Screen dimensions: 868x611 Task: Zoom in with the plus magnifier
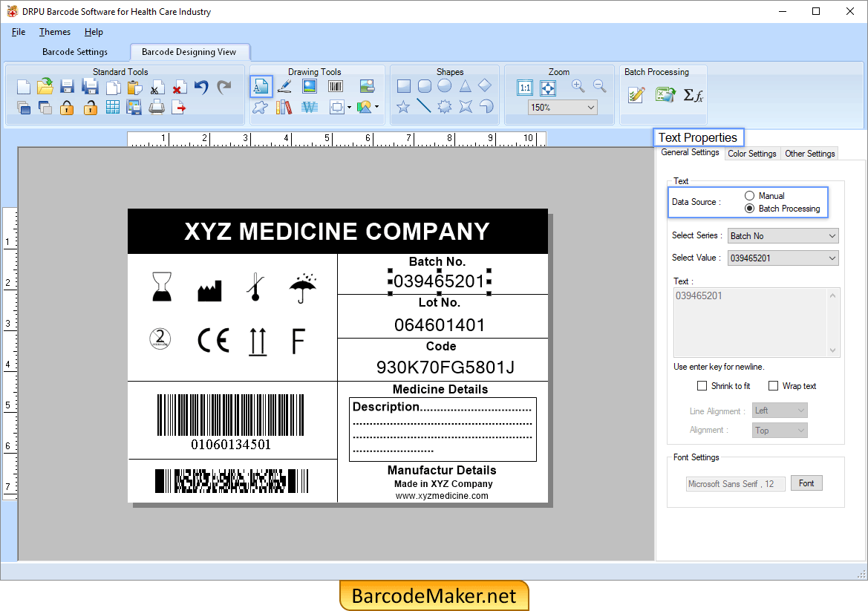pos(578,86)
